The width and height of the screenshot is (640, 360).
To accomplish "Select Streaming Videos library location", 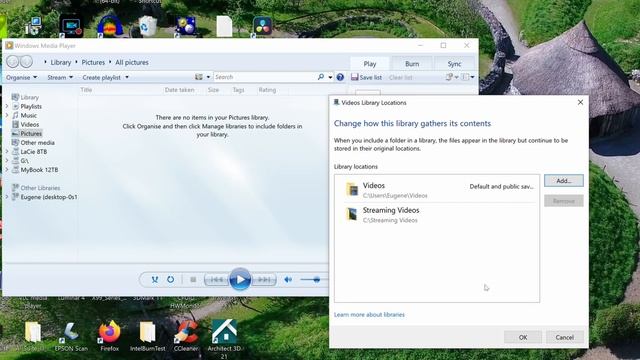I will pyautogui.click(x=439, y=215).
